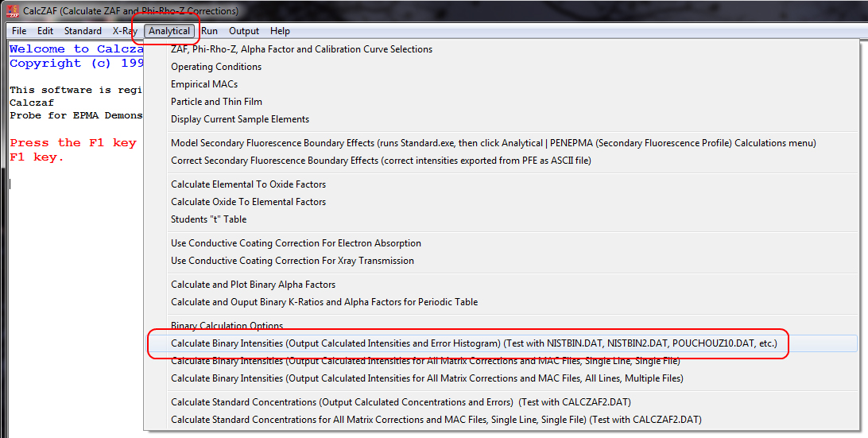This screenshot has width=868, height=438.
Task: Choose Calculate Elemental To Oxide Factors
Action: (x=248, y=184)
